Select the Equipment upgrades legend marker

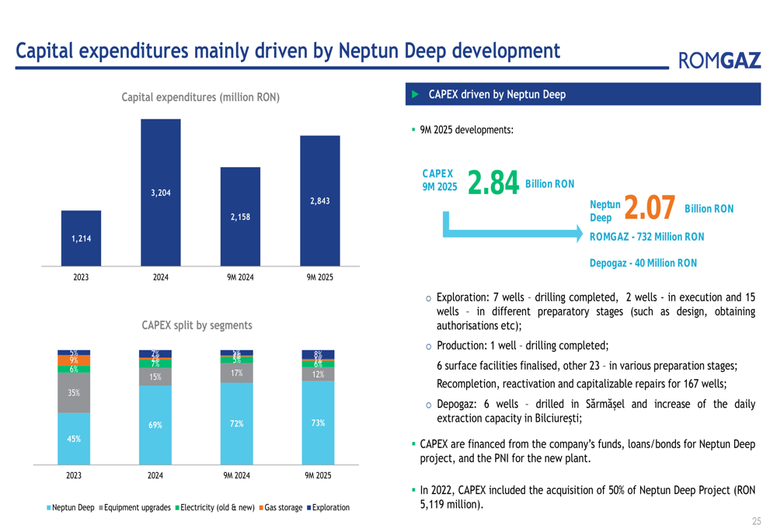[101, 508]
